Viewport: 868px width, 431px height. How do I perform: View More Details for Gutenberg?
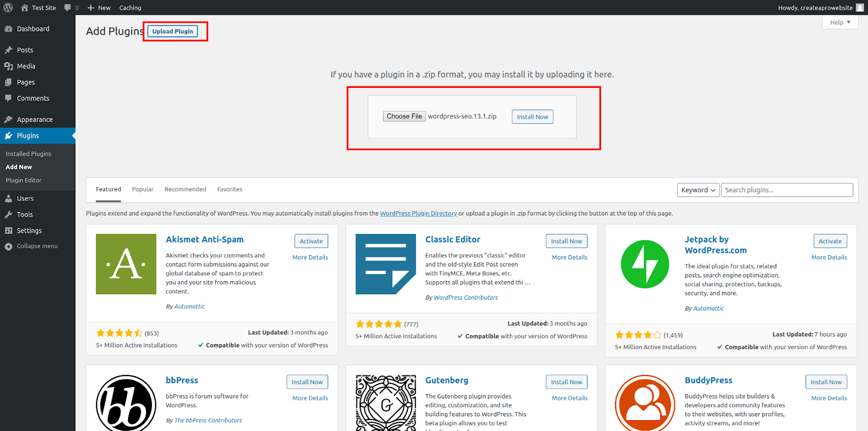click(x=570, y=398)
